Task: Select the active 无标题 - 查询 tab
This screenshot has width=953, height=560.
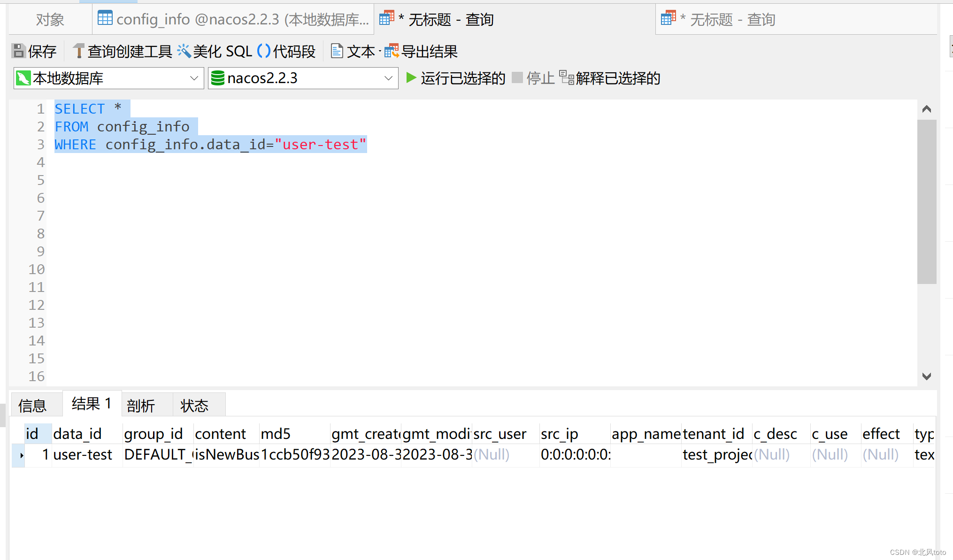Action: [x=515, y=19]
